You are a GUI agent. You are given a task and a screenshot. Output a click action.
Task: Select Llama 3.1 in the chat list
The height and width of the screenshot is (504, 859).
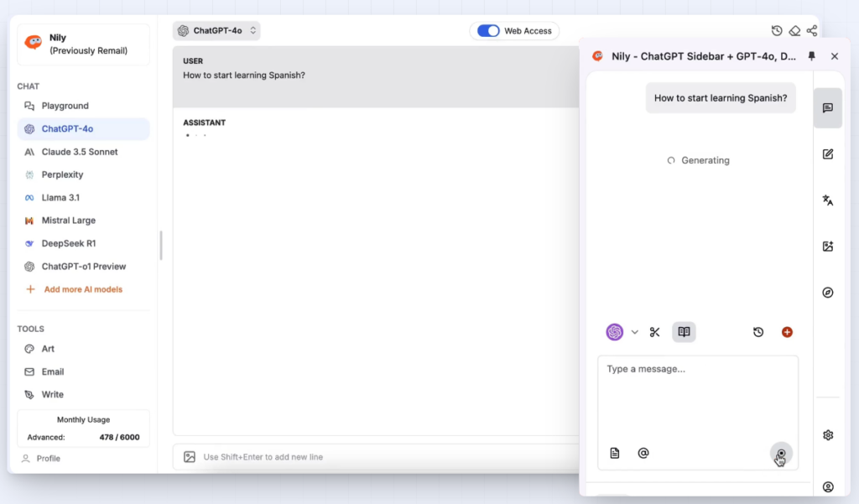point(83,198)
